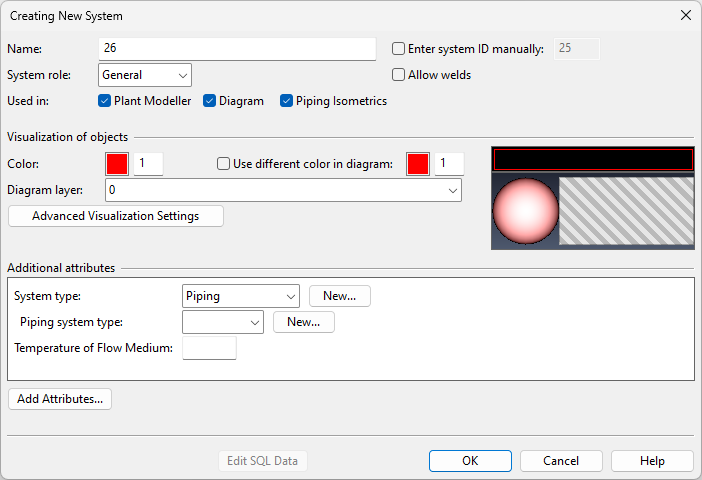Viewport: 702px width, 480px height.
Task: Expand the Piping system type dropdown
Action: [223, 322]
